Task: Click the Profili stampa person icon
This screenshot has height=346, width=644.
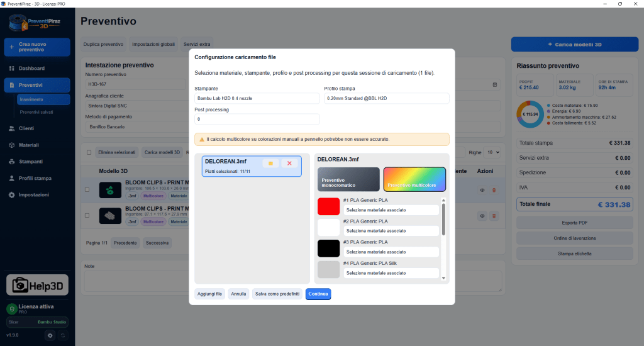Action: [x=11, y=178]
